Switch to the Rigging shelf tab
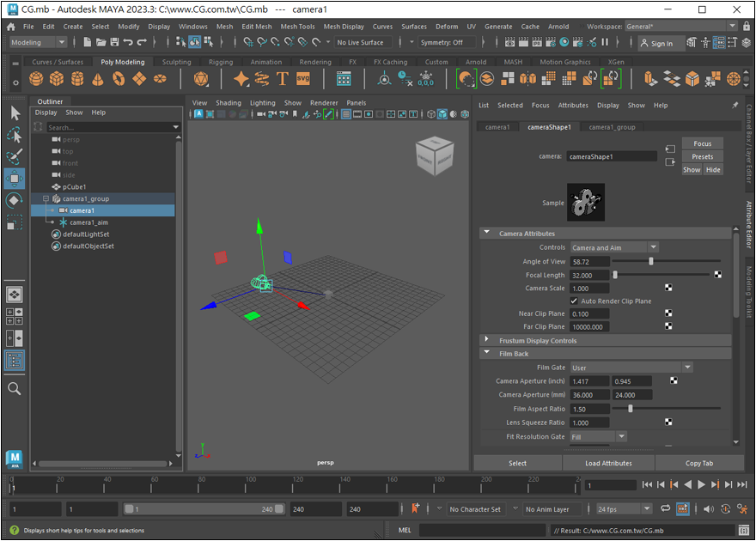 tap(221, 62)
